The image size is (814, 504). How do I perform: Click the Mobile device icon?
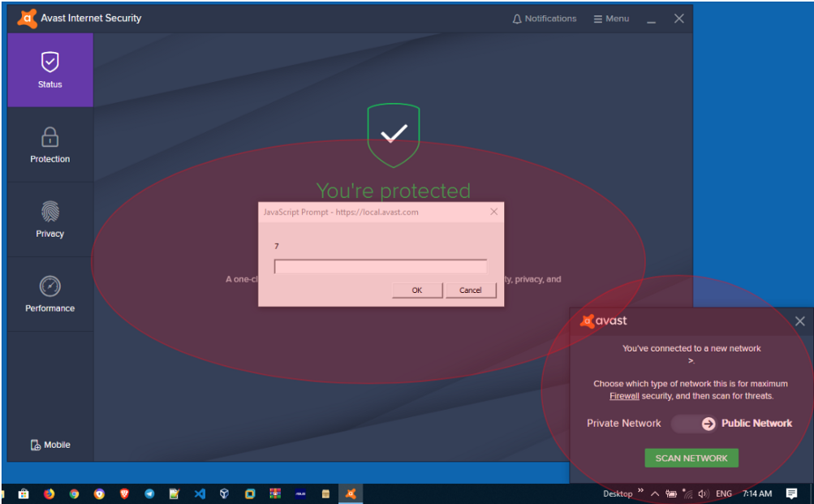tap(36, 445)
